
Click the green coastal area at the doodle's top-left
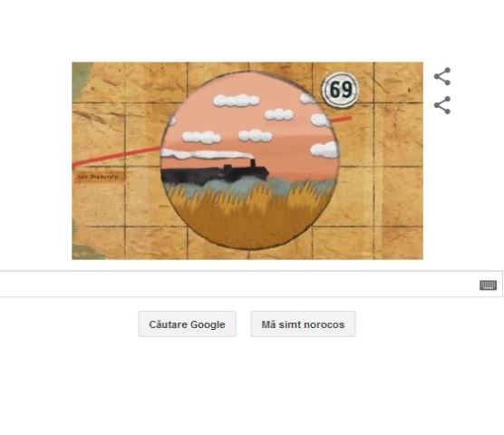(x=81, y=81)
